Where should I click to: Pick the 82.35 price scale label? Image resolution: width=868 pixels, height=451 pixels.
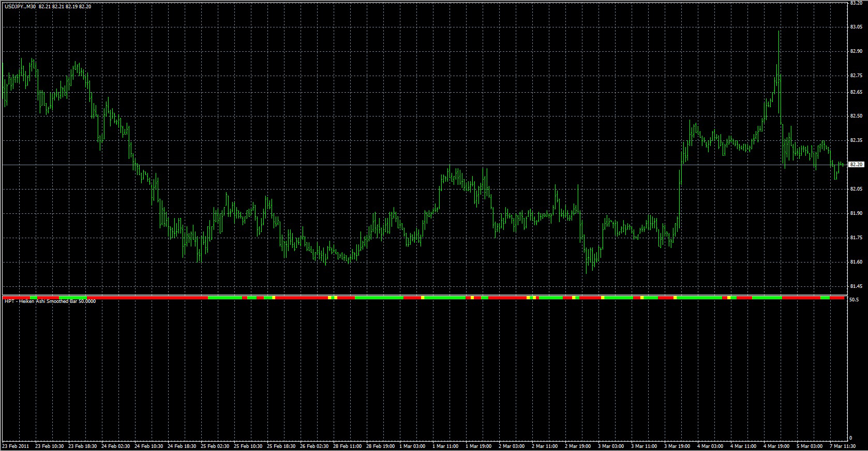click(x=856, y=140)
